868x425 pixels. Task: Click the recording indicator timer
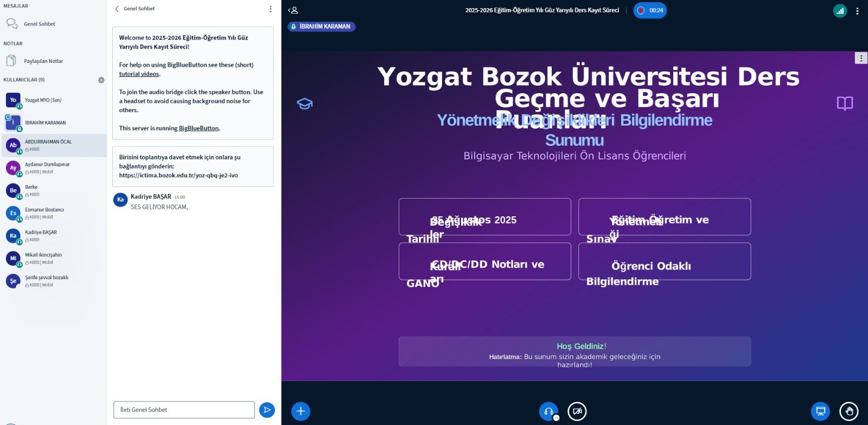[x=650, y=10]
